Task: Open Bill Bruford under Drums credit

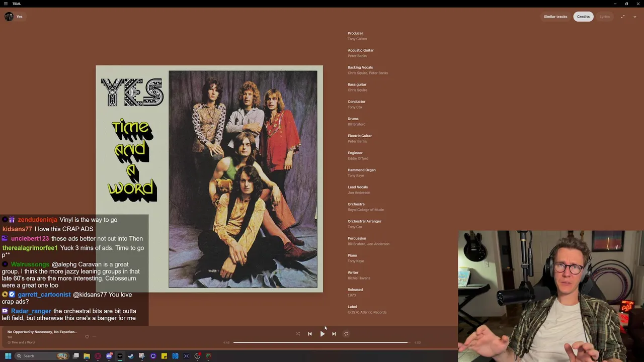Action: (356, 124)
